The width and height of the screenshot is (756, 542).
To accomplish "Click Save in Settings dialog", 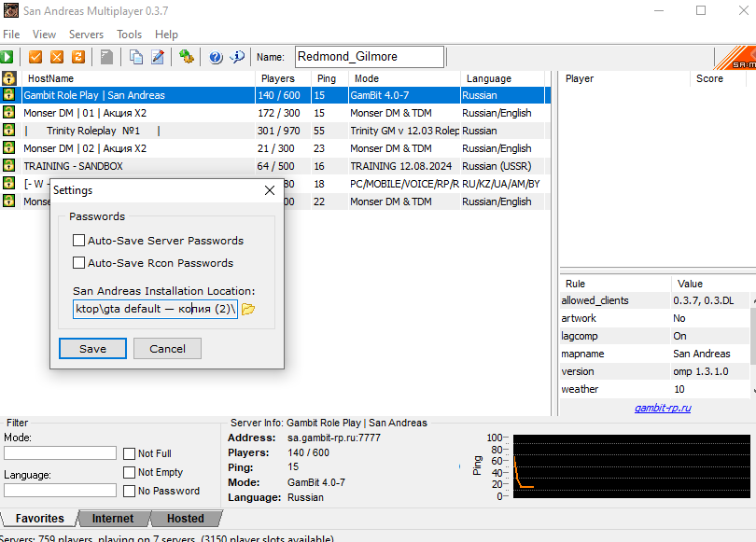I will pos(92,349).
